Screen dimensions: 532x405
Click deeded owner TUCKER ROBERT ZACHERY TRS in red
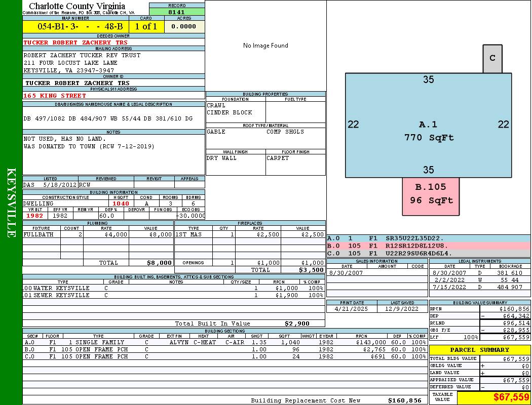pos(75,43)
